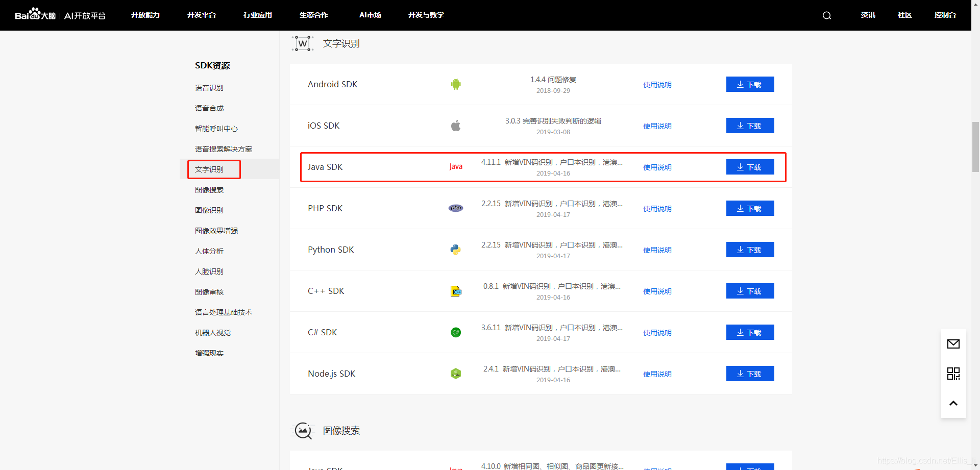The image size is (980, 470).
Task: Download the PHP SDK
Action: click(750, 208)
